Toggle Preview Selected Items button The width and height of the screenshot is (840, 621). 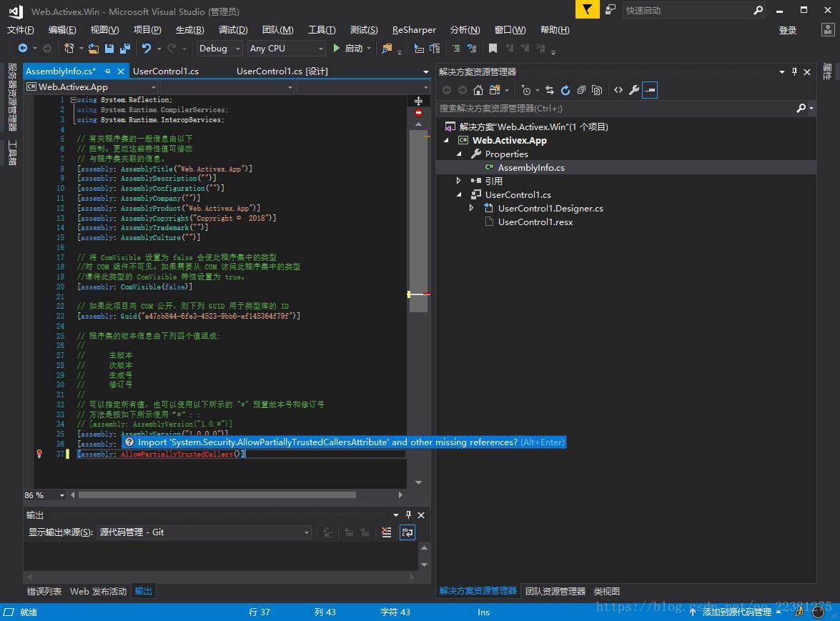pos(650,90)
